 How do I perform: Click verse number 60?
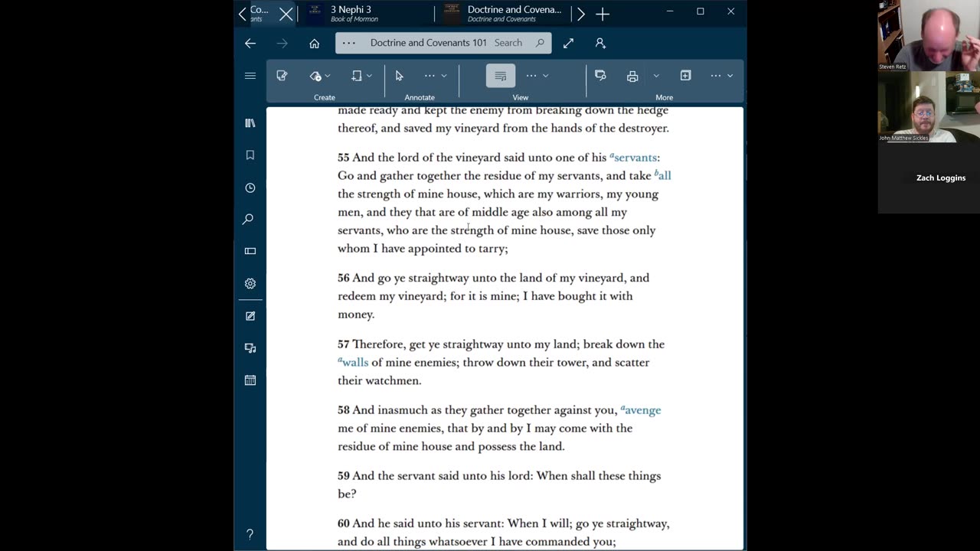(343, 523)
